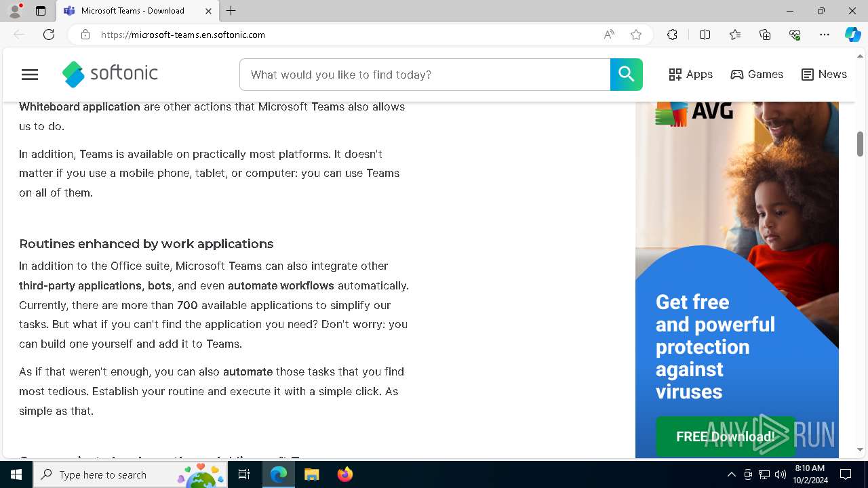The height and width of the screenshot is (488, 868).
Task: Close the Microsoft Teams - Download tab
Action: tap(208, 11)
